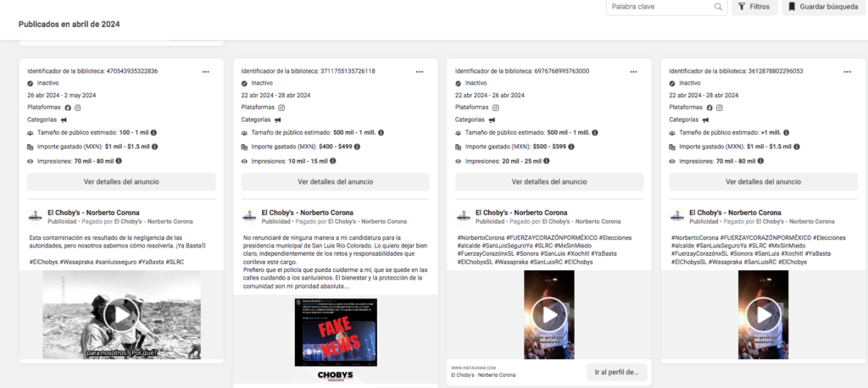Play the video in the fourth ad card
The height and width of the screenshot is (388, 868).
(763, 315)
